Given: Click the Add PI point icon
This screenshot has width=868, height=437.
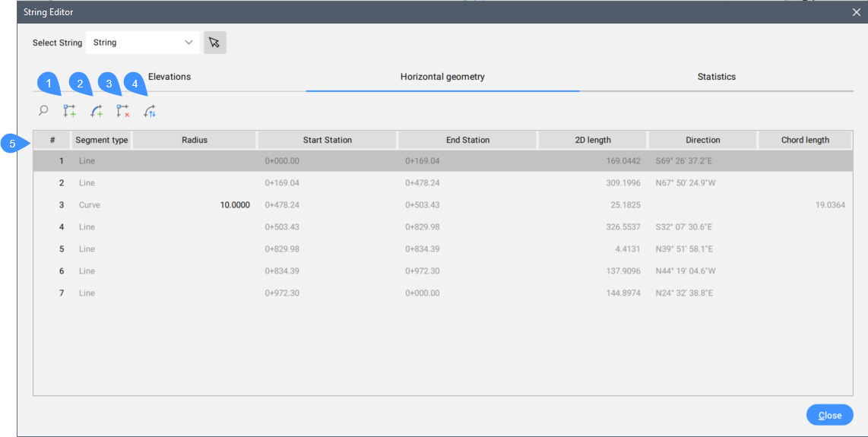Looking at the screenshot, I should point(70,112).
